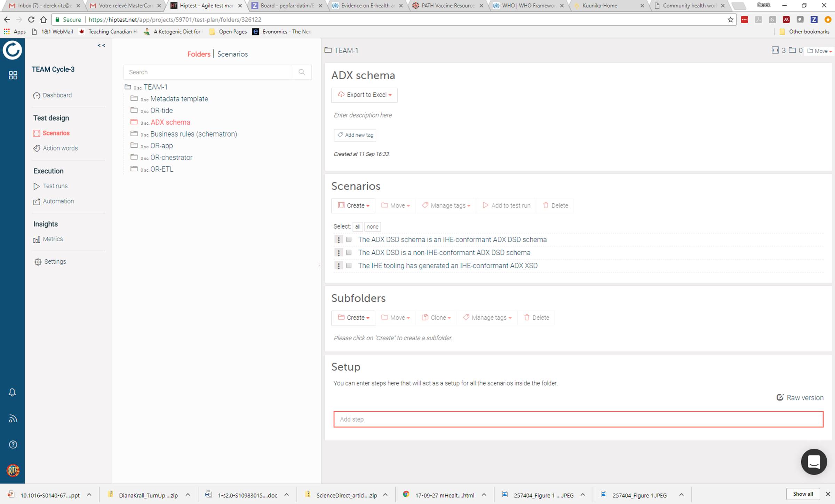Open the live chat bubble icon

click(814, 462)
